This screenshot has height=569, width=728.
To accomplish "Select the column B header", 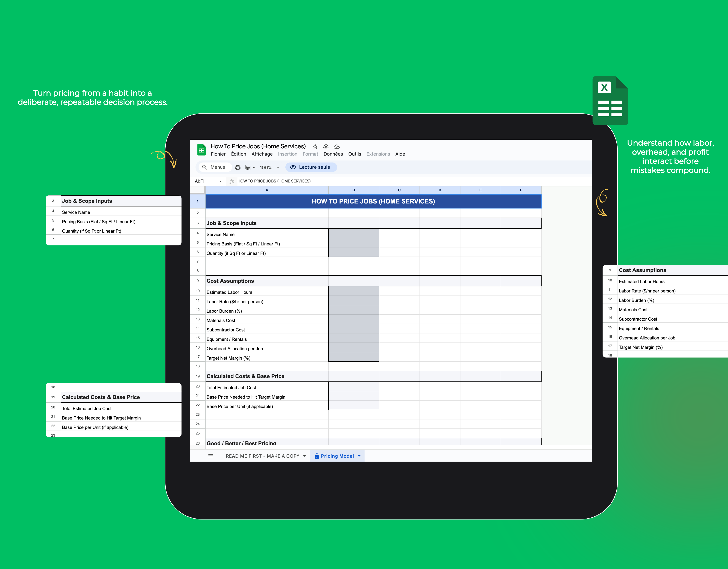I will pyautogui.click(x=353, y=190).
